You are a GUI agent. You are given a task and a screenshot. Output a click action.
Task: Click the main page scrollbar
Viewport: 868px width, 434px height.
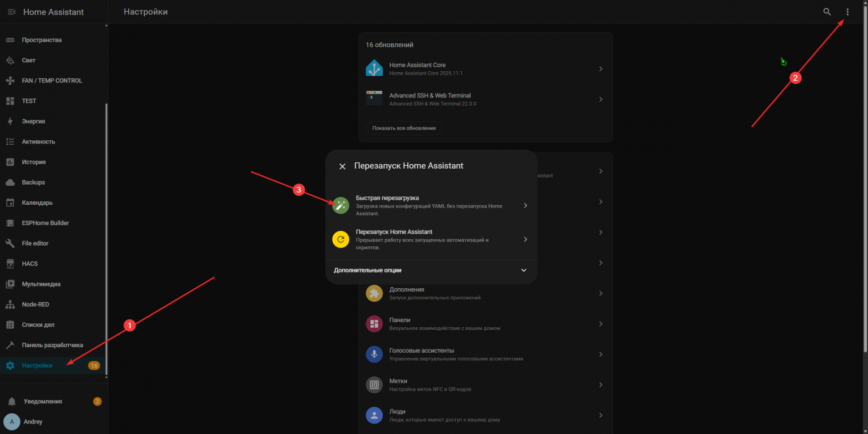point(865,178)
